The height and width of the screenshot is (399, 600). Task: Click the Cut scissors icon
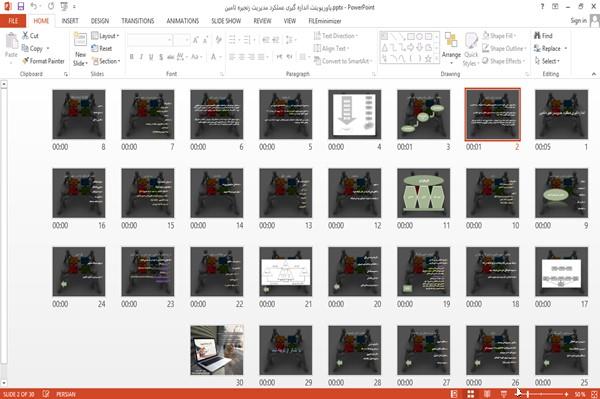point(25,36)
